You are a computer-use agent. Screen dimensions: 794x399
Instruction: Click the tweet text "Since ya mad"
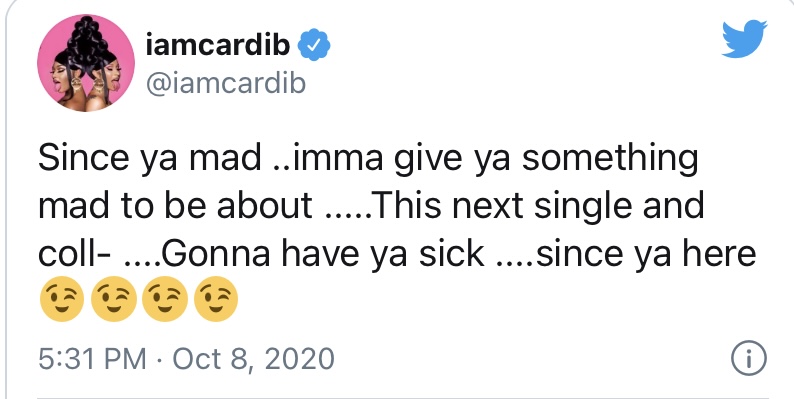[149, 158]
